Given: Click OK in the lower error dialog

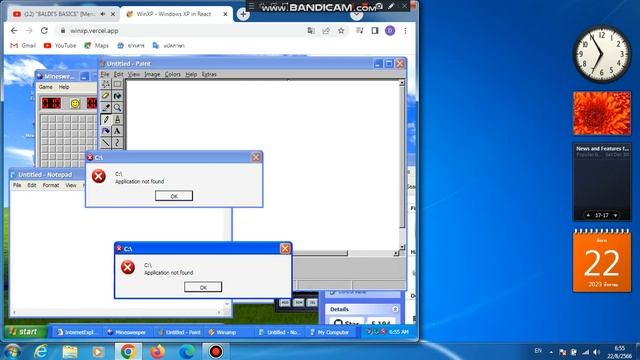Looking at the screenshot, I should pos(203,287).
